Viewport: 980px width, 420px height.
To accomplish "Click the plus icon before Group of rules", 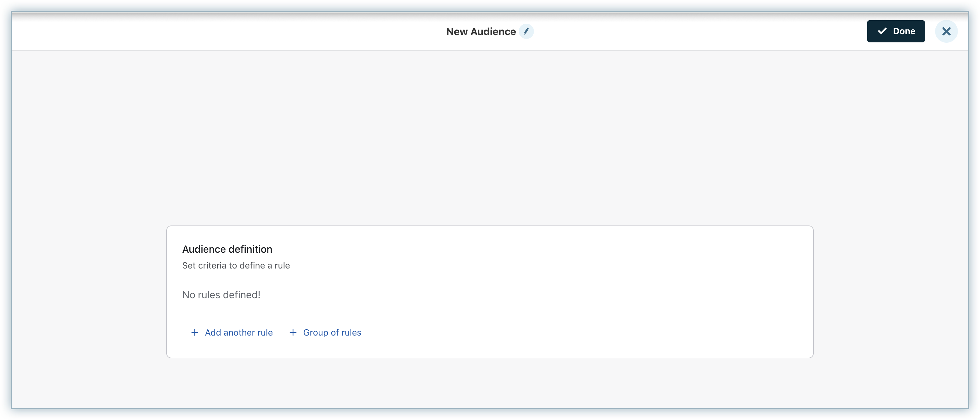I will point(293,332).
